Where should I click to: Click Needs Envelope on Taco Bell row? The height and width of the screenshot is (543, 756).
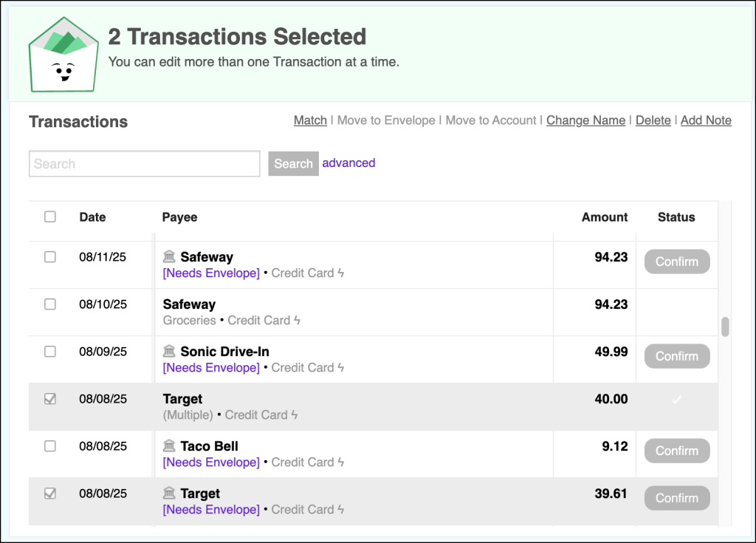[211, 462]
